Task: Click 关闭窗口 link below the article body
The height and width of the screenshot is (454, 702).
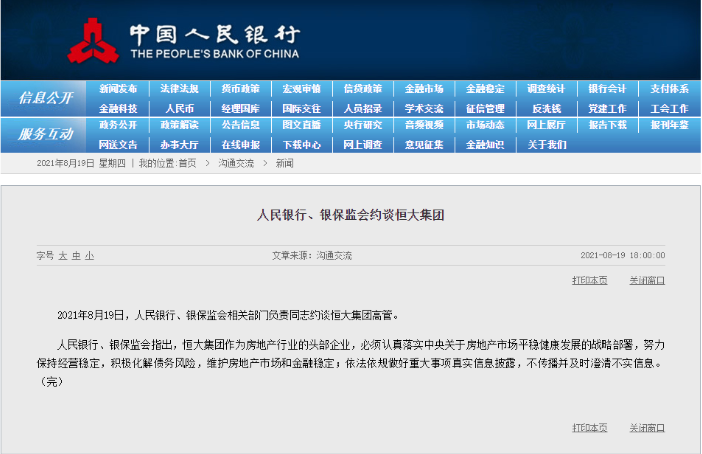Action: (x=647, y=428)
